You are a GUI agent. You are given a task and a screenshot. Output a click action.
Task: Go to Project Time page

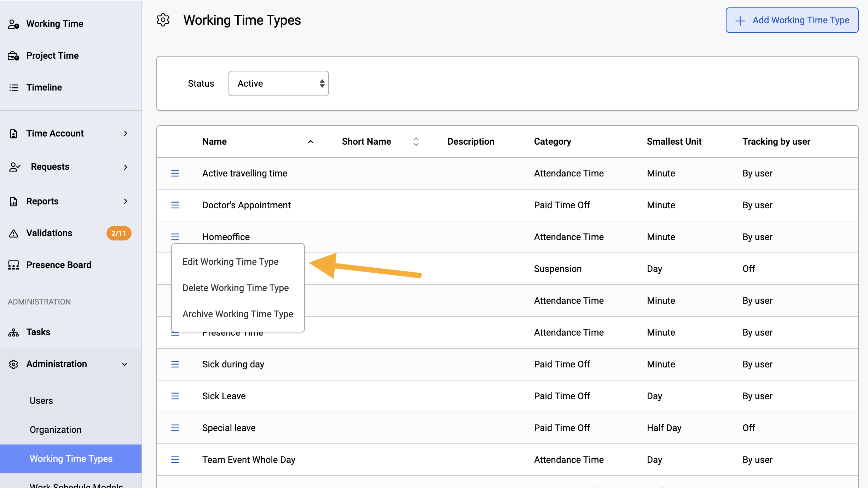pyautogui.click(x=53, y=56)
